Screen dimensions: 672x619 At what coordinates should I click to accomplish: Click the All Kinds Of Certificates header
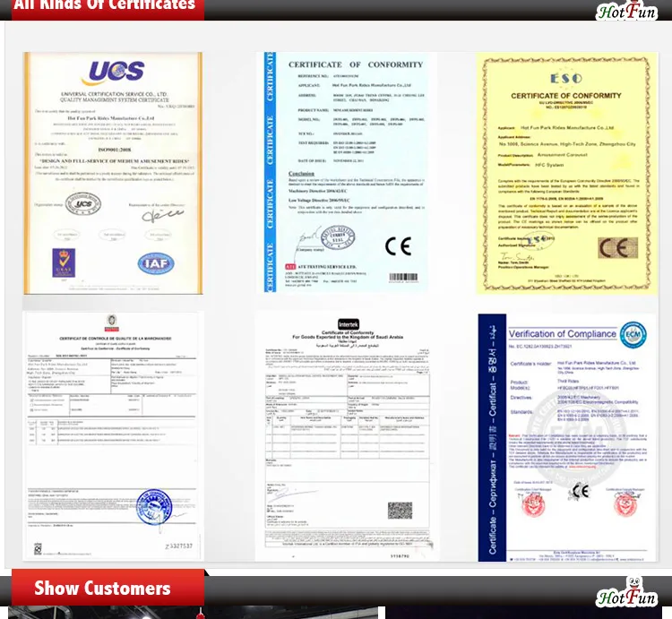[108, 8]
